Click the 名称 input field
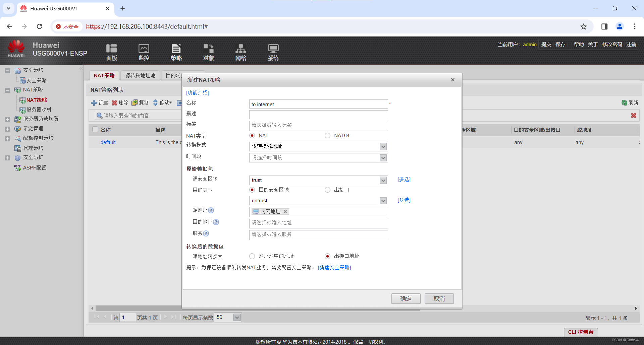This screenshot has height=345, width=644. tap(318, 104)
